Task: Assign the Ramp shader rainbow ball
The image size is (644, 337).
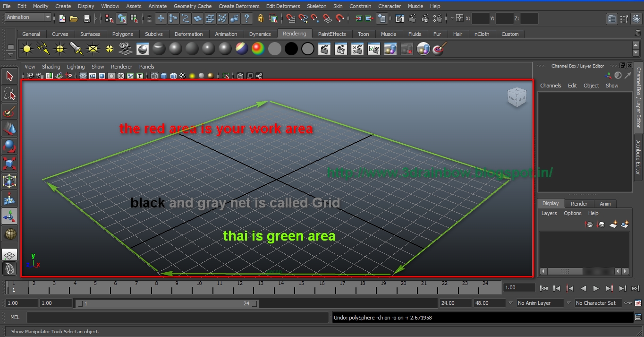Action: click(x=258, y=49)
